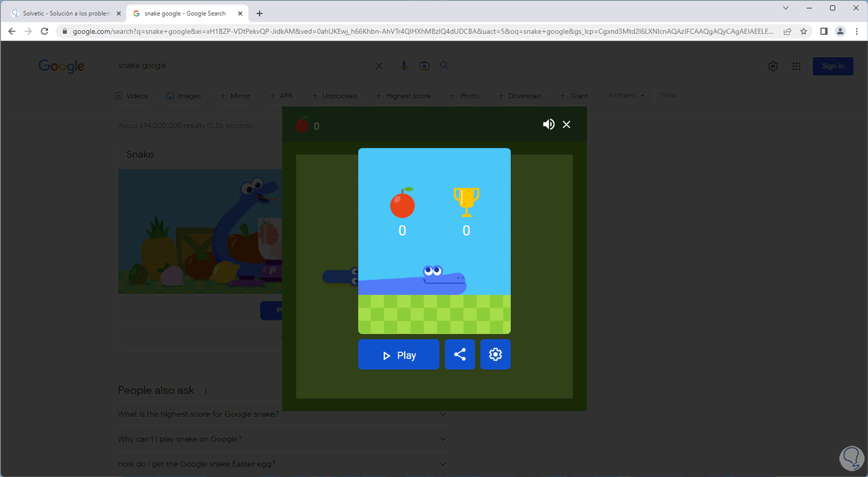Sign in to Google account
This screenshot has height=477, width=868.
click(x=833, y=66)
